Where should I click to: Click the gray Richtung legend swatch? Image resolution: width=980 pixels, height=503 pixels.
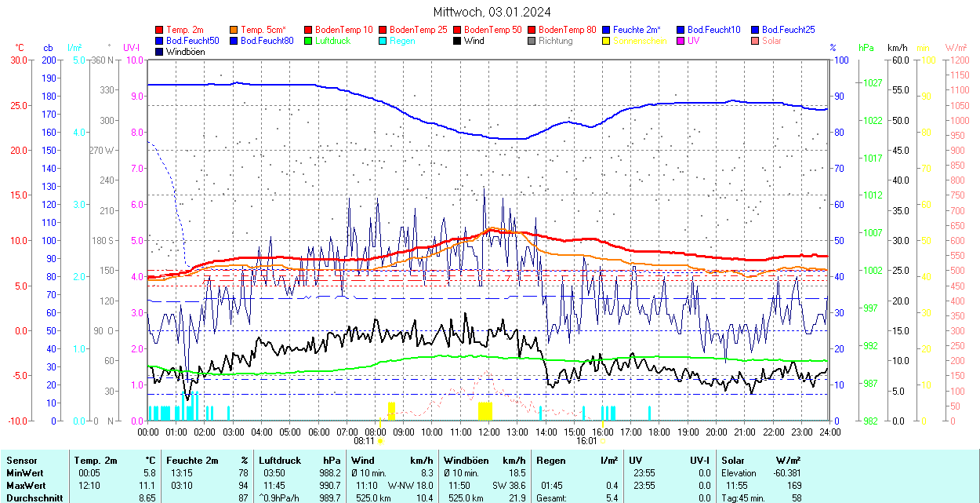click(x=532, y=41)
